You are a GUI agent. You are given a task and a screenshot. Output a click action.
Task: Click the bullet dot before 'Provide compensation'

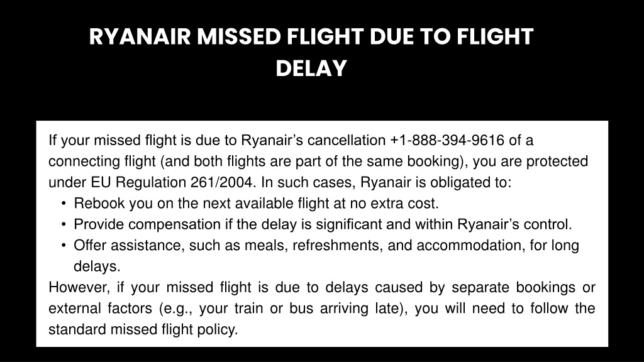coord(64,224)
